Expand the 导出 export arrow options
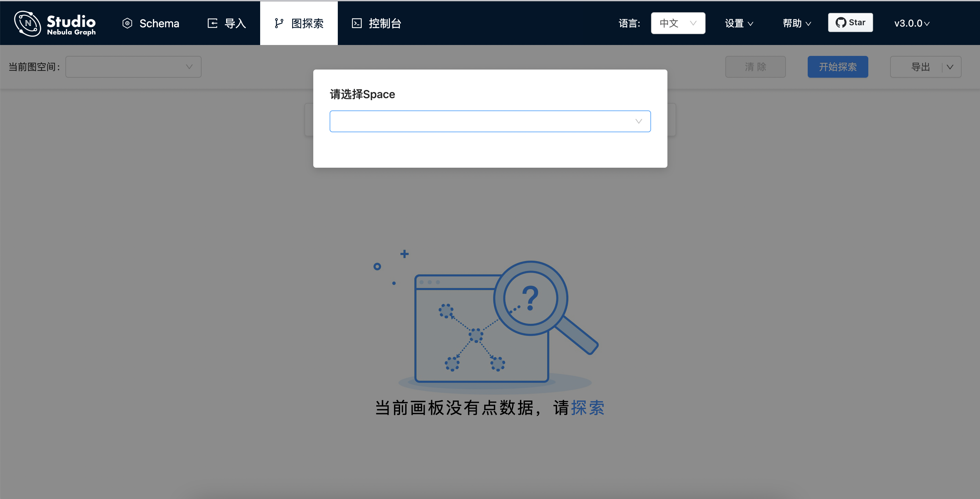Screen dimensions: 980x499 (950, 67)
